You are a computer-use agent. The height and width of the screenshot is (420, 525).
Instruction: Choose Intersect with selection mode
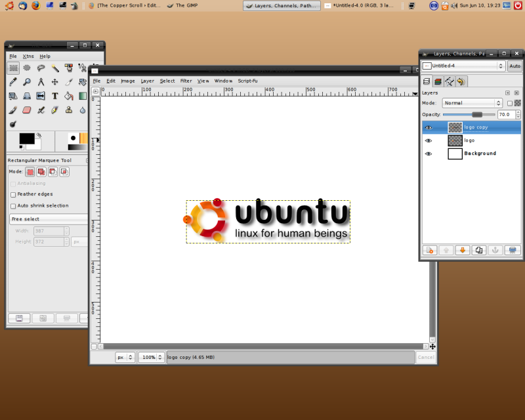click(64, 172)
